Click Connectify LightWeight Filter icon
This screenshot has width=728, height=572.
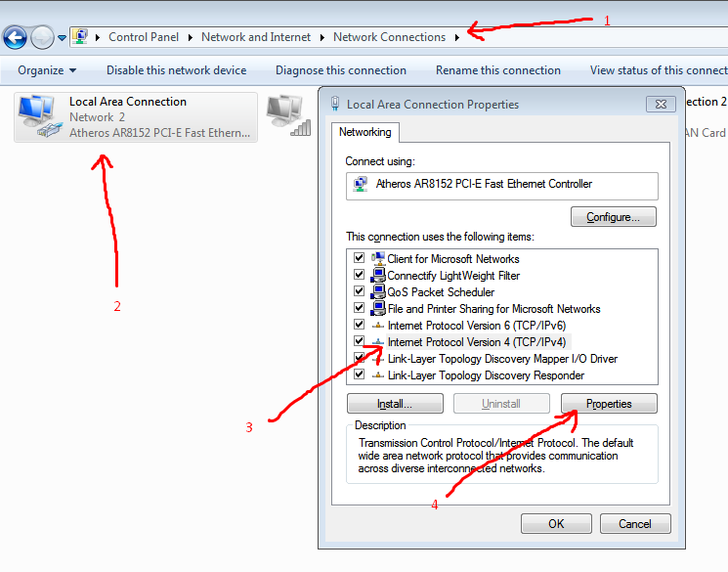pos(378,275)
